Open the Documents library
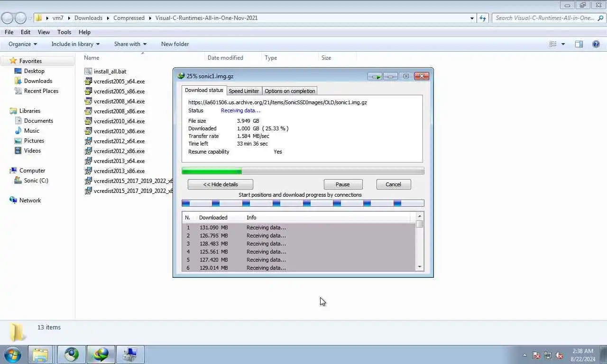Image resolution: width=607 pixels, height=364 pixels. pyautogui.click(x=38, y=121)
